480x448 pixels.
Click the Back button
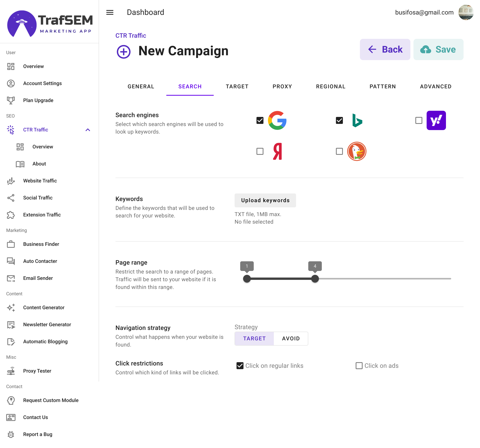pyautogui.click(x=385, y=49)
